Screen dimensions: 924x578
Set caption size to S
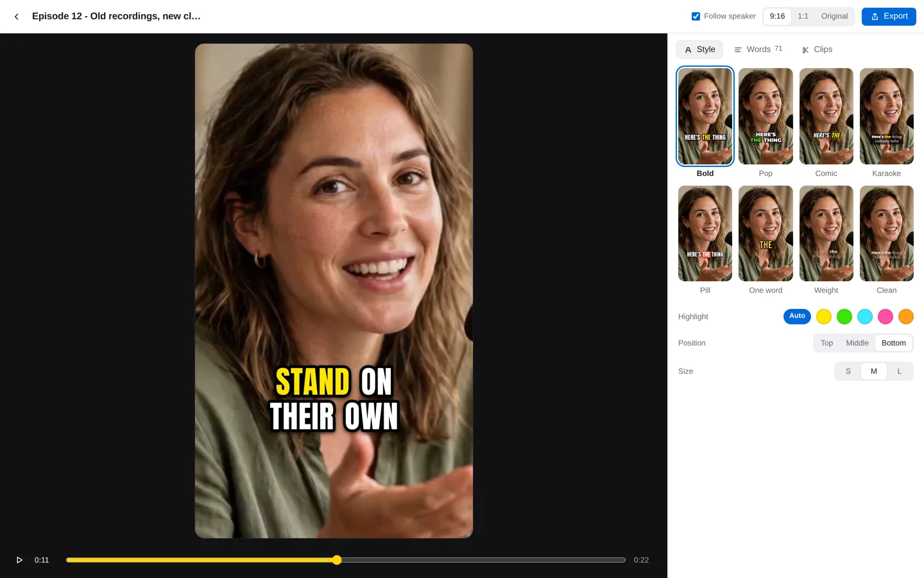point(848,371)
